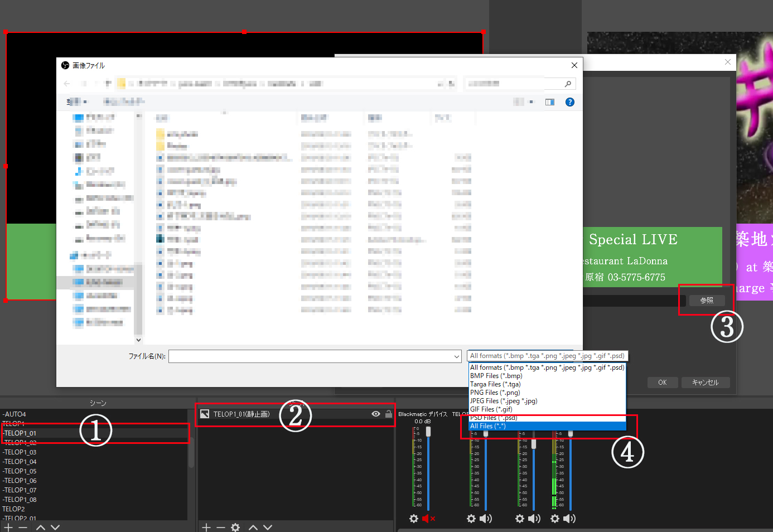Select the -TELOP1_04 scene

click(x=94, y=462)
